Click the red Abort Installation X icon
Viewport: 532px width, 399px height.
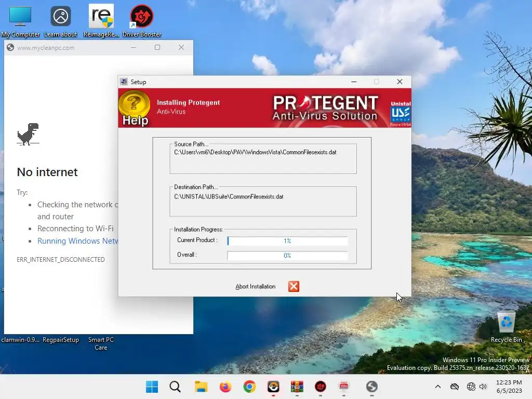point(294,286)
